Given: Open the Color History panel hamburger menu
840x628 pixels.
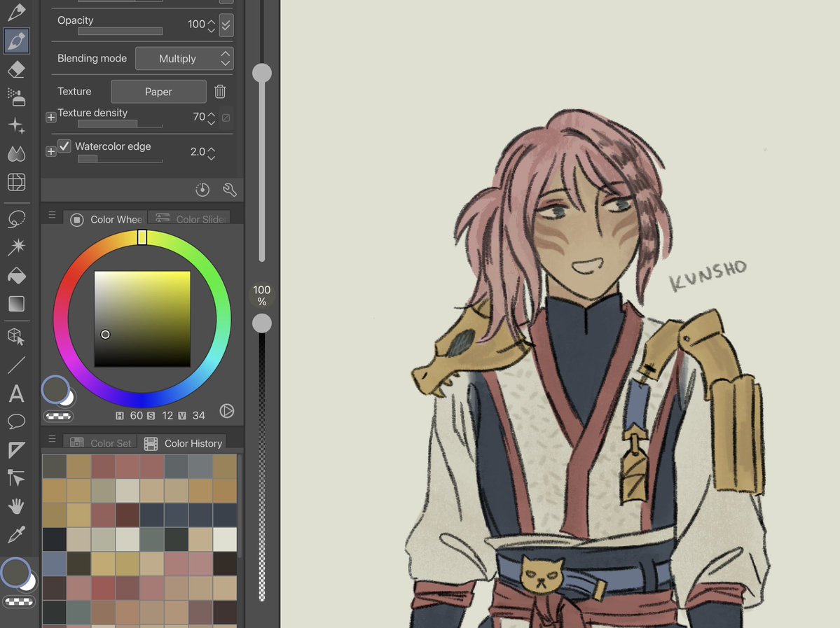Looking at the screenshot, I should 52,439.
